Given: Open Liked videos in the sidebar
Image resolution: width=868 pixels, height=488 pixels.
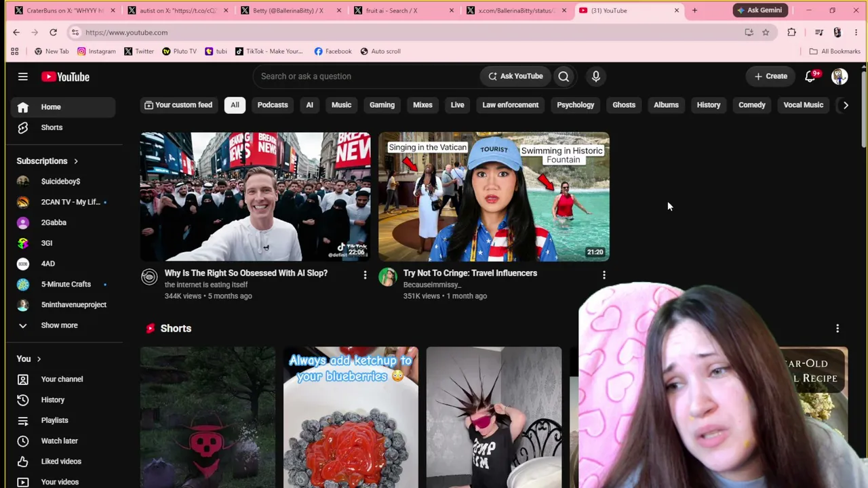Looking at the screenshot, I should pyautogui.click(x=62, y=462).
